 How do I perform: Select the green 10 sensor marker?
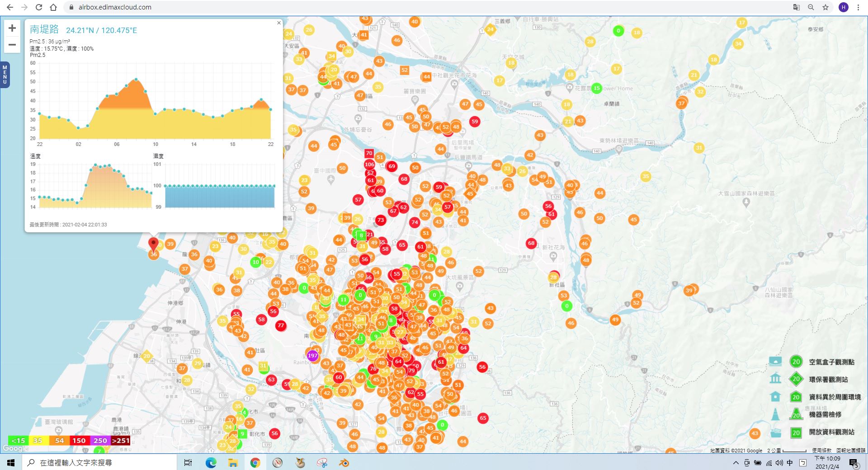(256, 262)
